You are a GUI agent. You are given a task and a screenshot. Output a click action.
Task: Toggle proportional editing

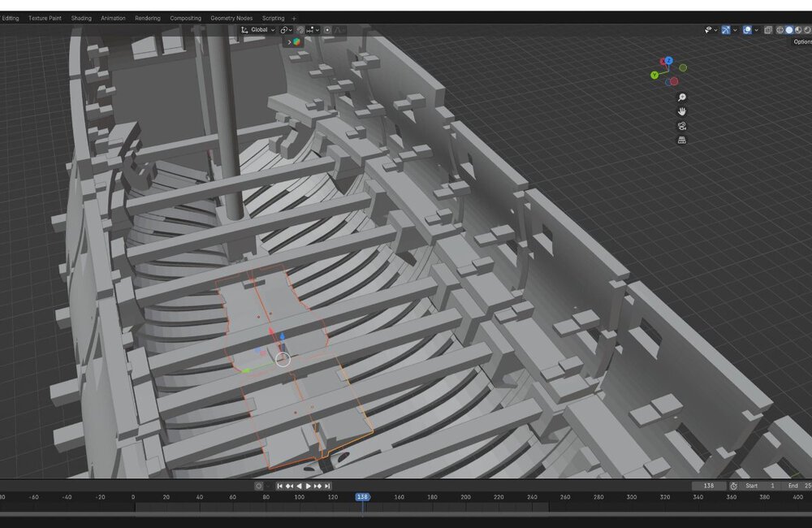pyautogui.click(x=327, y=30)
